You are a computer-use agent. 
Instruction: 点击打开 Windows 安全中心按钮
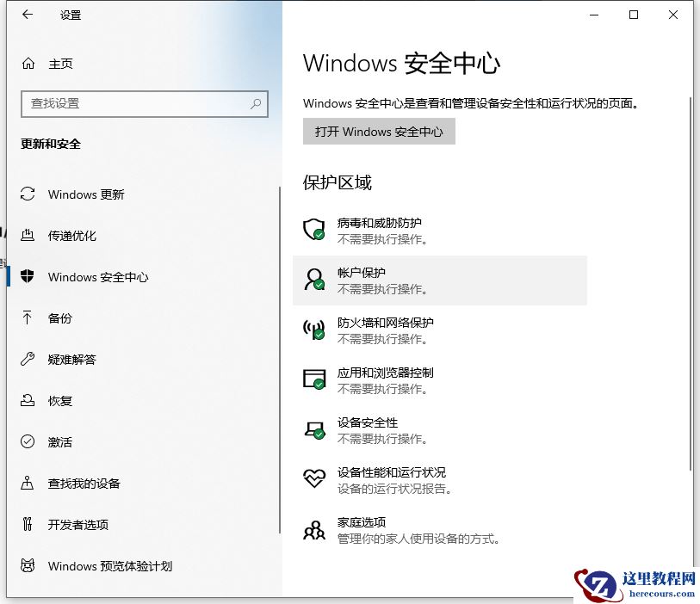click(x=379, y=131)
